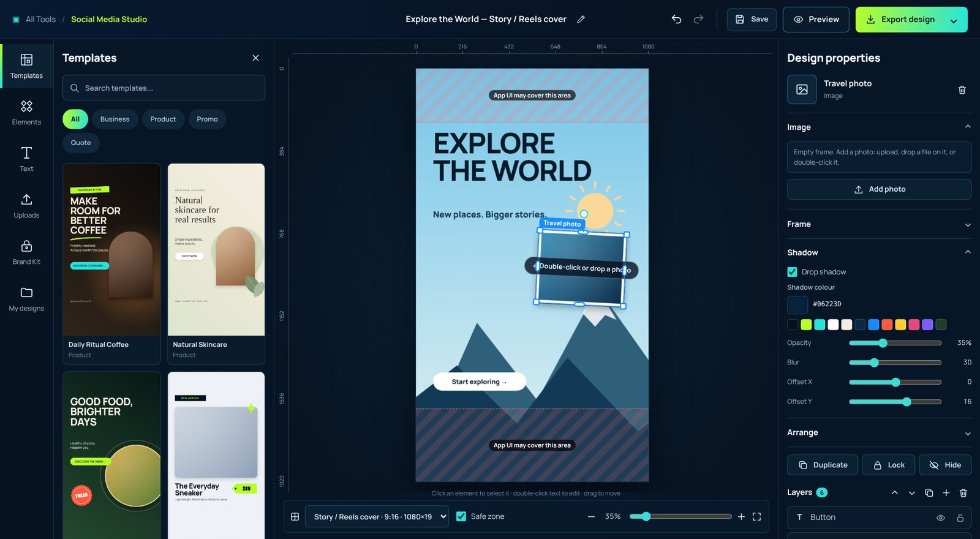Redo the last action
This screenshot has height=539, width=980.
698,20
